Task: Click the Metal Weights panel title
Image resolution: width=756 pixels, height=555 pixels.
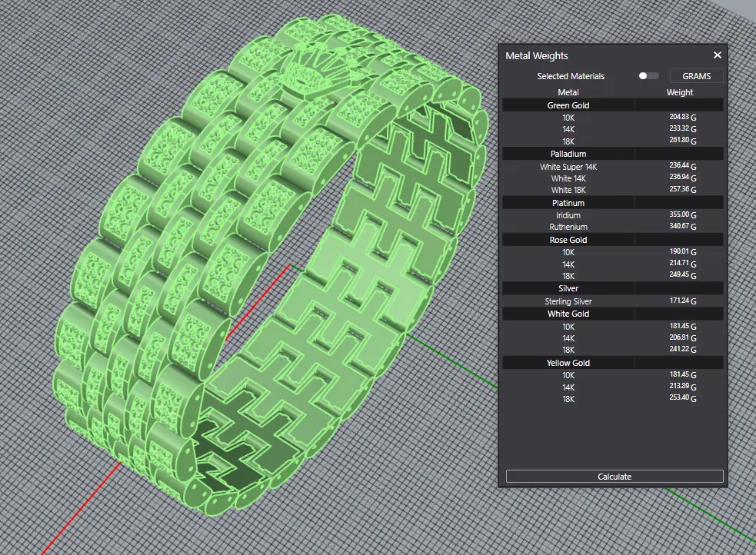Action: (x=537, y=55)
